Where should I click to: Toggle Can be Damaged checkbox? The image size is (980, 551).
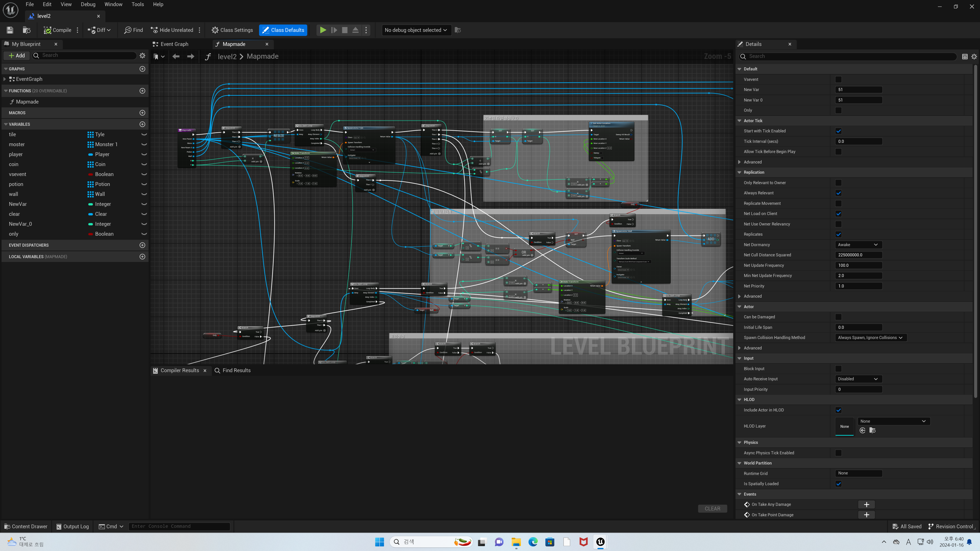(838, 317)
